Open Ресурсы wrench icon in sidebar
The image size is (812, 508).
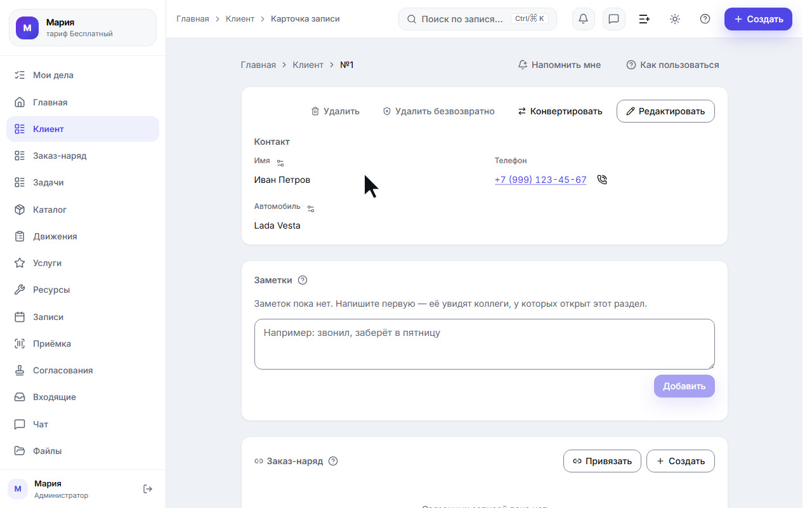(x=20, y=290)
